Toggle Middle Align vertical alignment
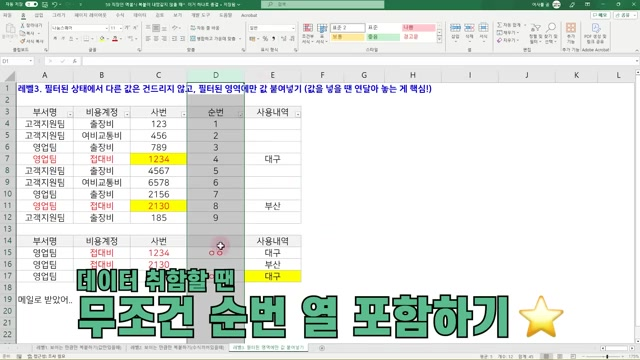 click(156, 28)
